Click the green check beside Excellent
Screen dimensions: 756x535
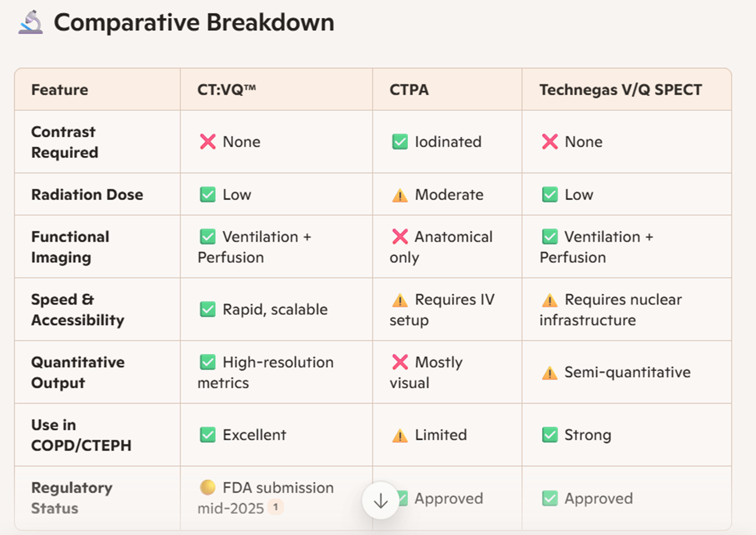tap(208, 435)
